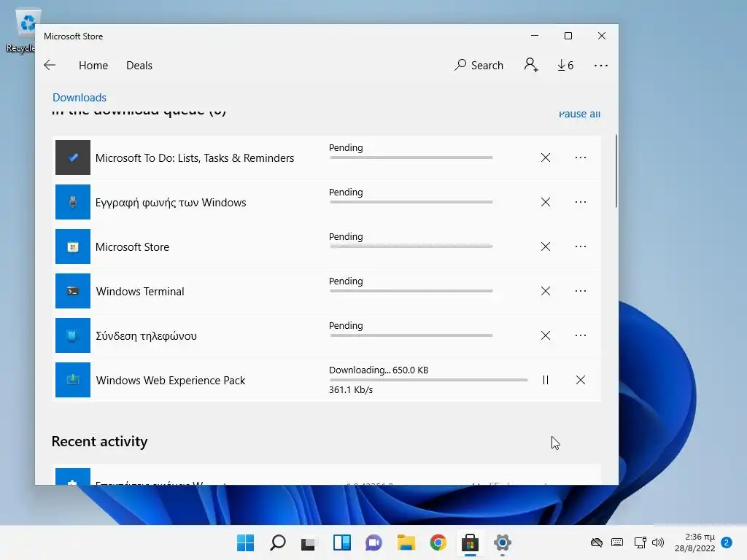The image size is (747, 560).
Task: Open more options for Windows Terminal
Action: [x=580, y=291]
